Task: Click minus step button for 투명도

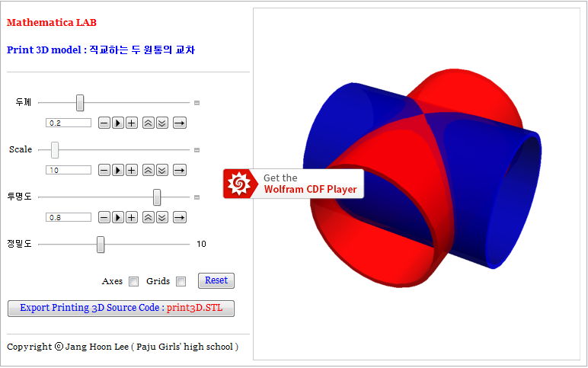Action: coord(104,217)
